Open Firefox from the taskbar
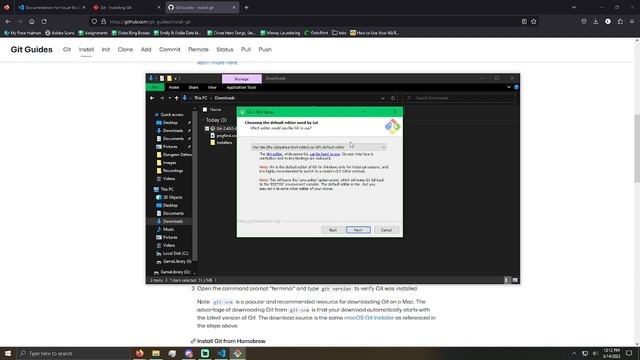The width and height of the screenshot is (640, 360). (x=140, y=353)
